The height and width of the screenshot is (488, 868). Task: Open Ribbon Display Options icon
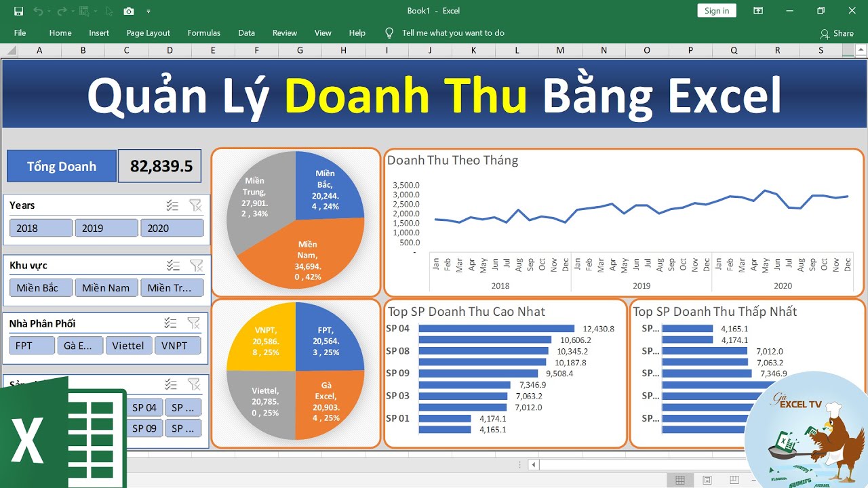(x=758, y=10)
